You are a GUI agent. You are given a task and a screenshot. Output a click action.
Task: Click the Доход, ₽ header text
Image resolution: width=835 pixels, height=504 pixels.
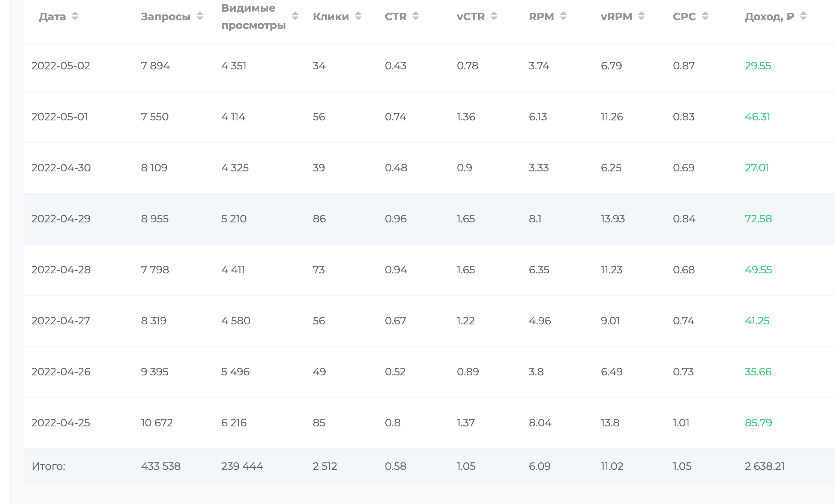point(769,17)
